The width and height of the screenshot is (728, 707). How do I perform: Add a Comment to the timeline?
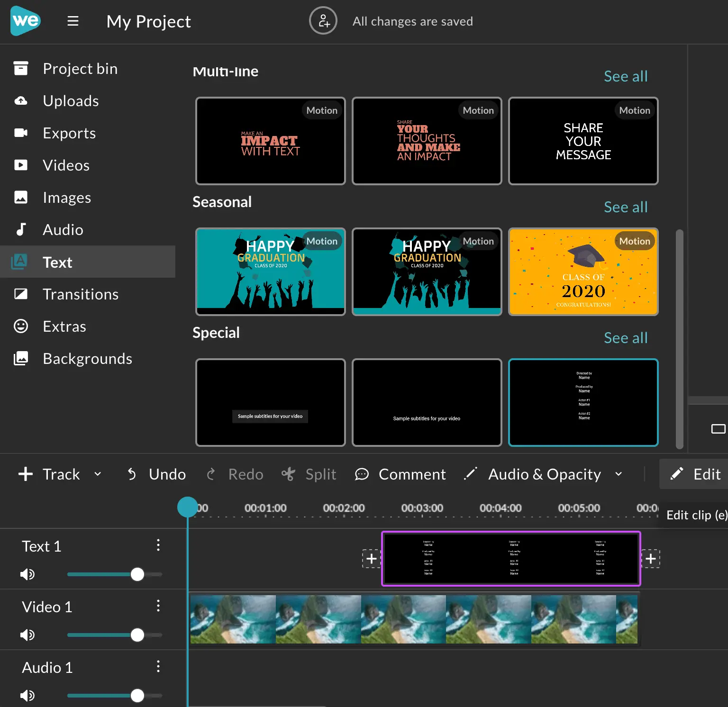tap(400, 474)
